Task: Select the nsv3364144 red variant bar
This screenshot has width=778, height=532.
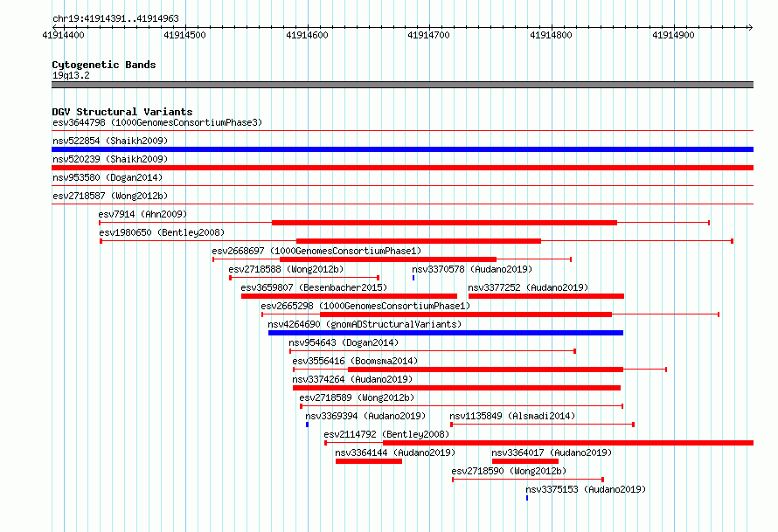Action: [369, 461]
